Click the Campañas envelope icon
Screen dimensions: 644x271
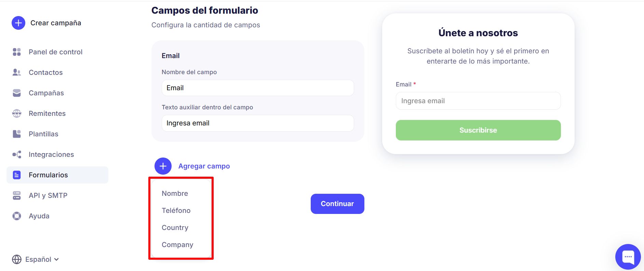click(17, 93)
